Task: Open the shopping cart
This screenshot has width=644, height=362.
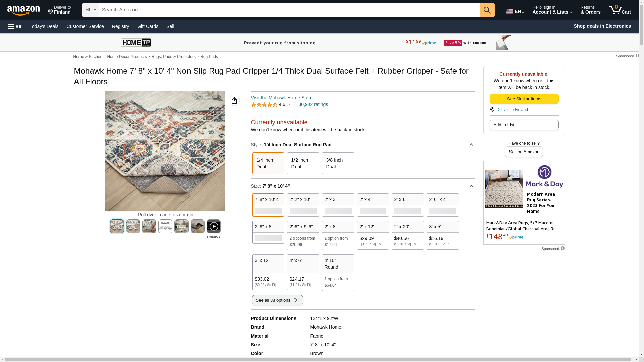Action: [x=620, y=10]
